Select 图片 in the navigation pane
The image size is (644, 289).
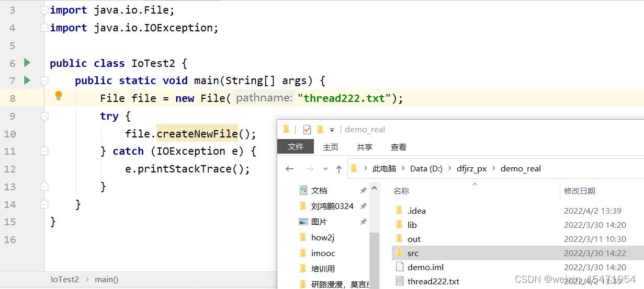(319, 222)
